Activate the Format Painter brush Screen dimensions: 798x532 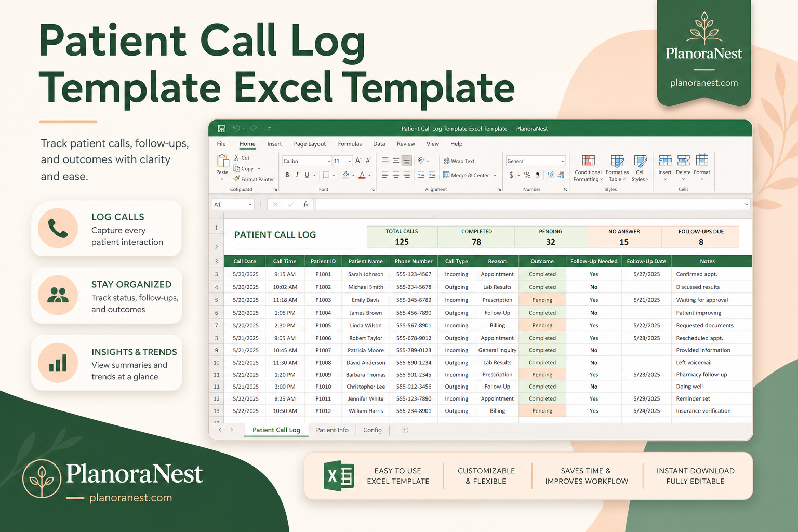236,179
